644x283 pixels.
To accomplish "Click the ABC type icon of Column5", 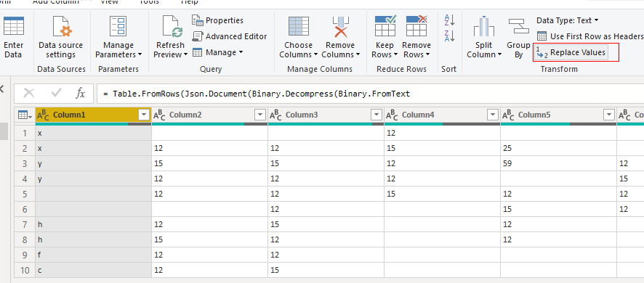I will click(508, 115).
